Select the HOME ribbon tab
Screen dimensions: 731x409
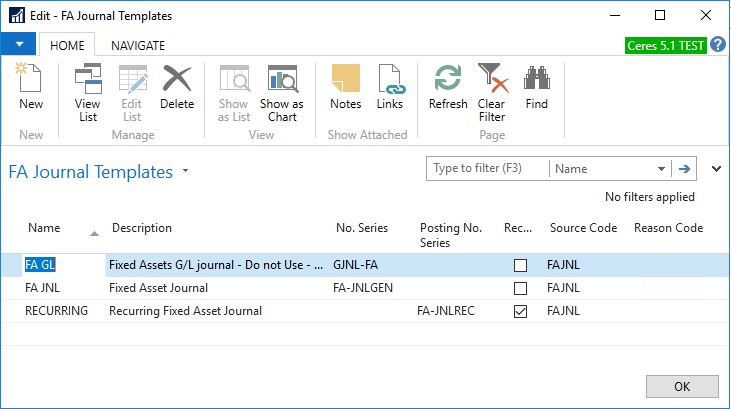pyautogui.click(x=68, y=45)
